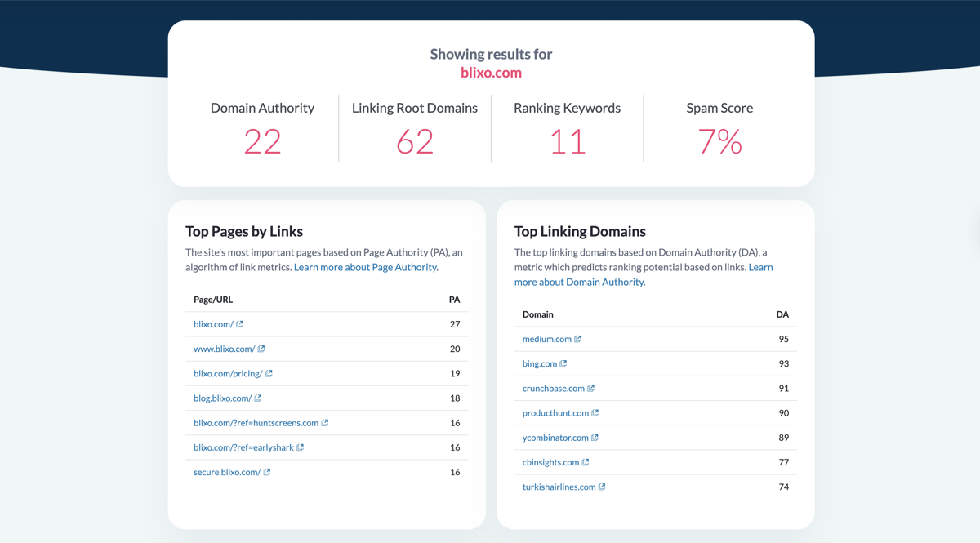Screen dimensions: 980x543
Task: Click the PA column header
Action: tap(454, 300)
